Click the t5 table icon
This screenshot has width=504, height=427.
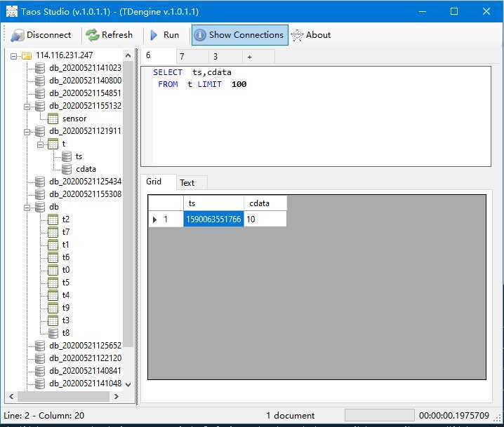tap(53, 283)
